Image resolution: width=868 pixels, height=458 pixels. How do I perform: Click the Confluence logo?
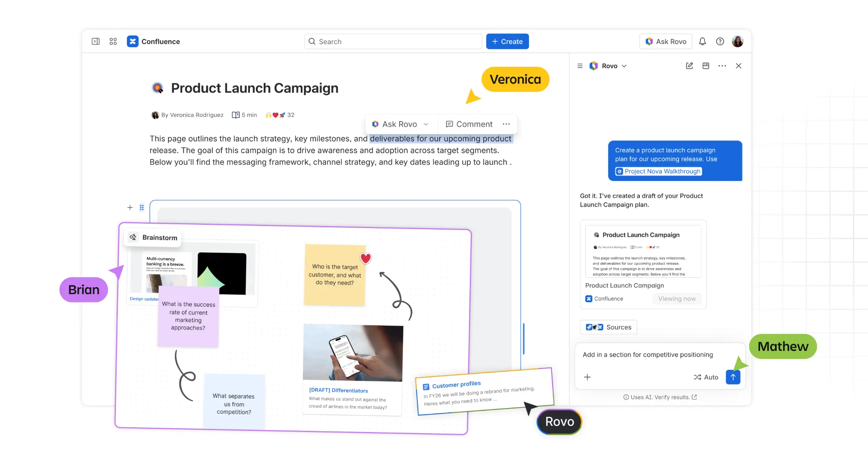point(132,41)
